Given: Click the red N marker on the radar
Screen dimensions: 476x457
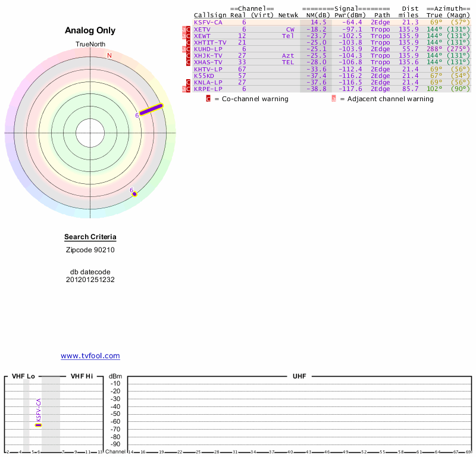Looking at the screenshot, I should pyautogui.click(x=109, y=56).
